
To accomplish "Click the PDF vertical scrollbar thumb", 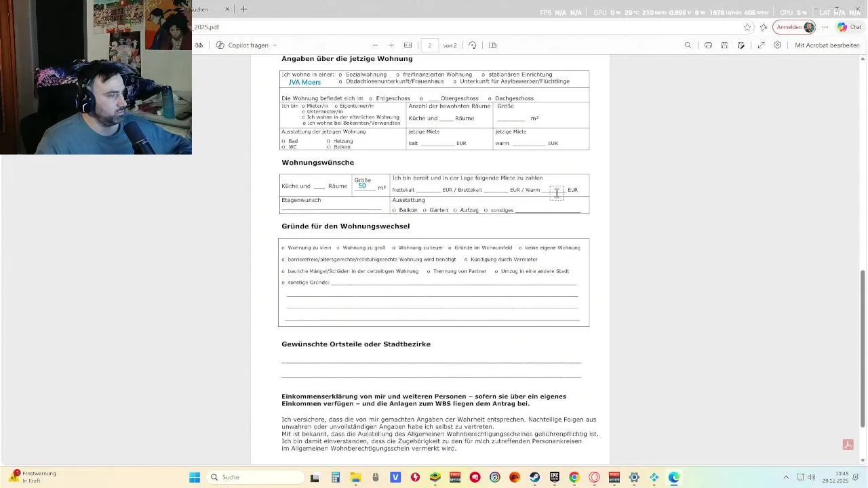I will coord(863,349).
